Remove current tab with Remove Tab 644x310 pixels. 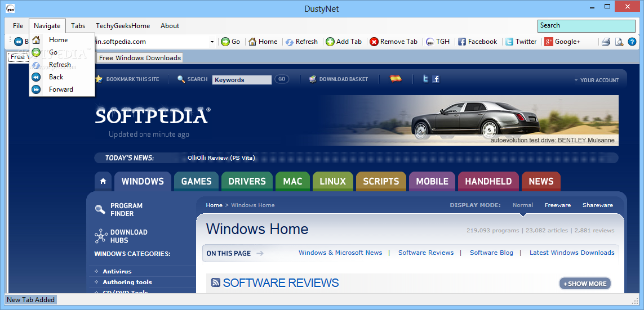[x=393, y=42]
